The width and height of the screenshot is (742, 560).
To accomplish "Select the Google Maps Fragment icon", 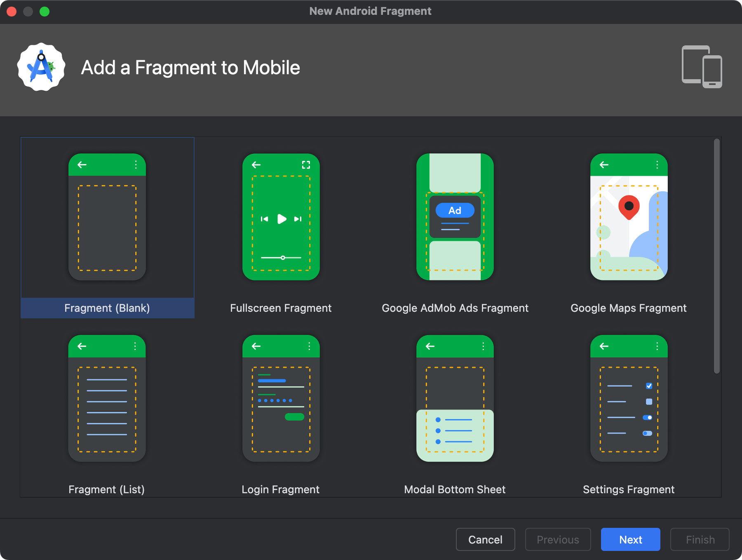I will click(629, 217).
